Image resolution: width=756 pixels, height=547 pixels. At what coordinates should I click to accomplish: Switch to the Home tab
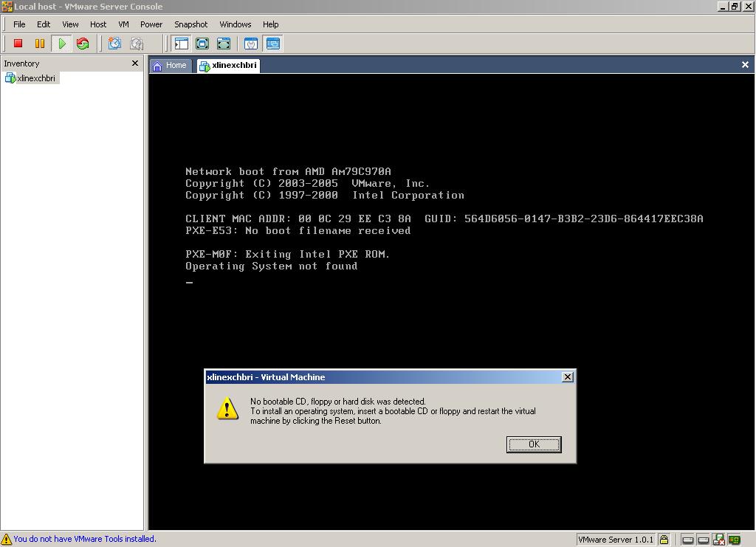coord(171,65)
